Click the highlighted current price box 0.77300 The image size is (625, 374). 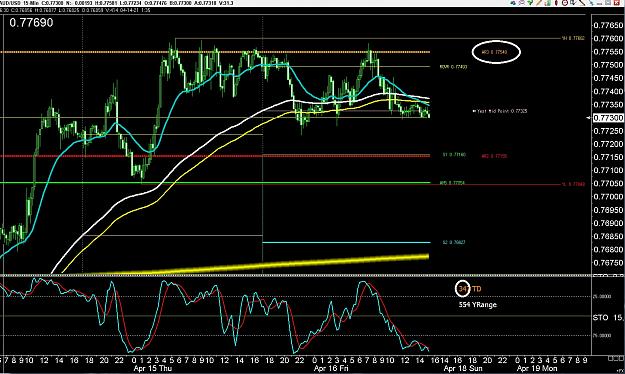[x=608, y=118]
